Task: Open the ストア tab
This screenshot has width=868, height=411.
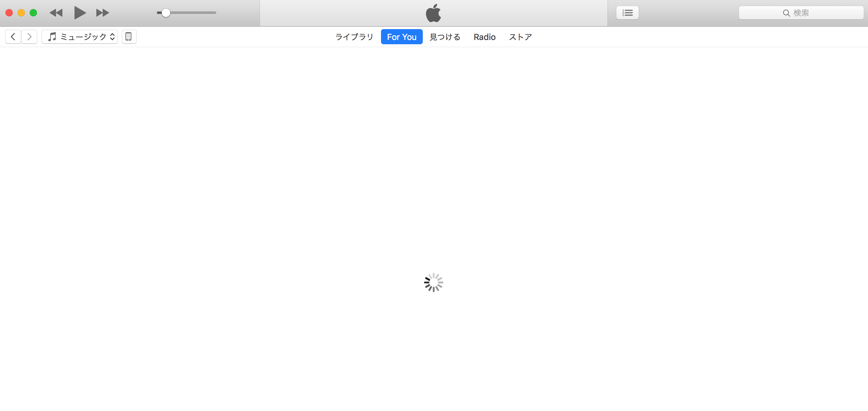Action: point(520,37)
